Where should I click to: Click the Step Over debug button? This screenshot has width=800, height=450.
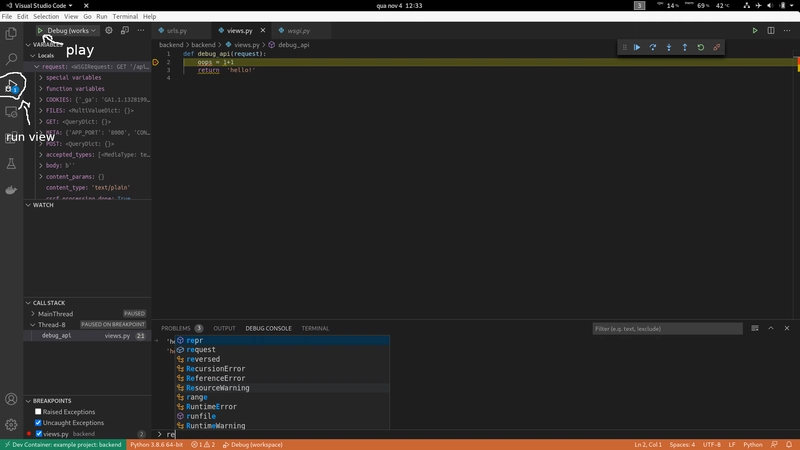pos(653,47)
